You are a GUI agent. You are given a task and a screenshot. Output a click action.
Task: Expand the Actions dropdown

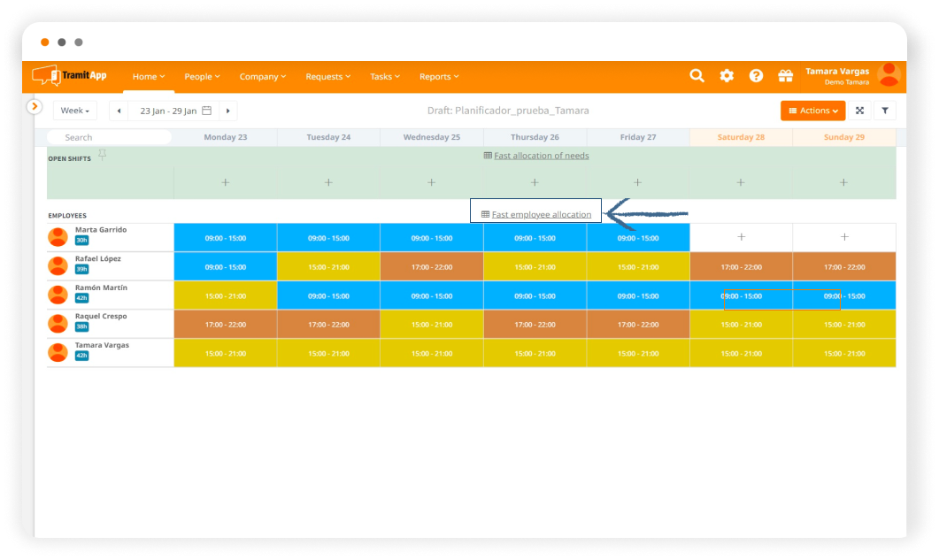click(x=812, y=111)
